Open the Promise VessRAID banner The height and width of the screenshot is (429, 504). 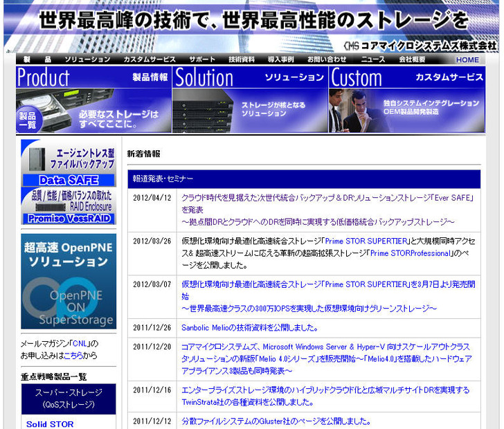pos(69,206)
